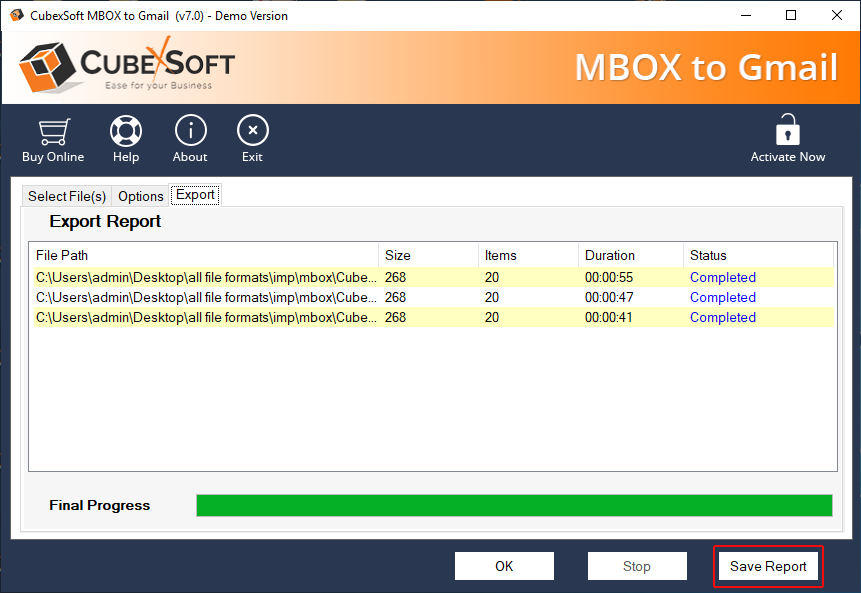Click the Exit icon in toolbar
The width and height of the screenshot is (861, 593).
click(x=252, y=132)
